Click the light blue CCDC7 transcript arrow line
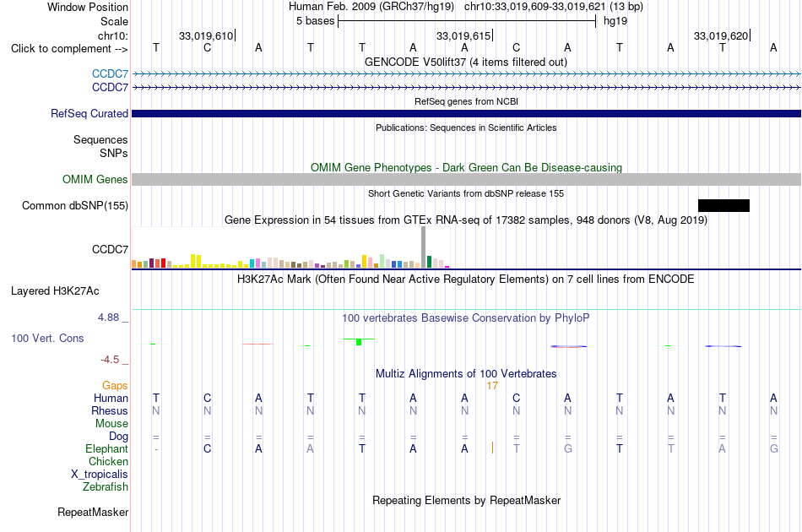802x532 pixels. (467, 74)
